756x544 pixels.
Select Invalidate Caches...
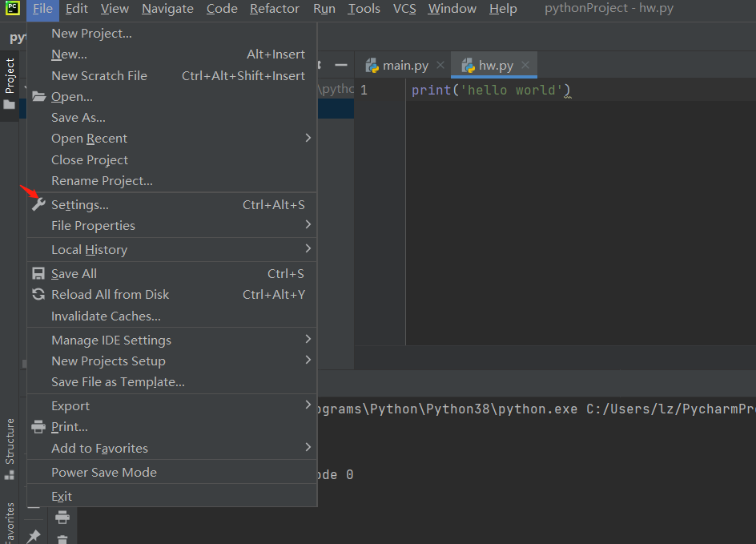coord(171,316)
